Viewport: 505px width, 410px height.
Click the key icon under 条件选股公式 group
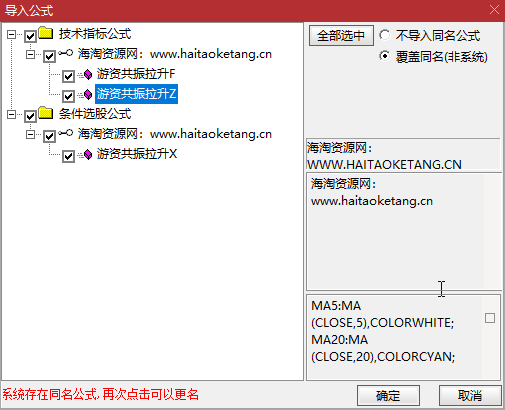point(66,133)
